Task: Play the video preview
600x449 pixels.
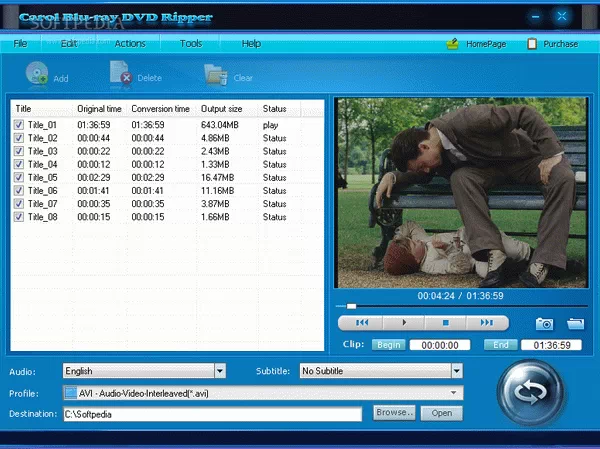Action: click(404, 323)
